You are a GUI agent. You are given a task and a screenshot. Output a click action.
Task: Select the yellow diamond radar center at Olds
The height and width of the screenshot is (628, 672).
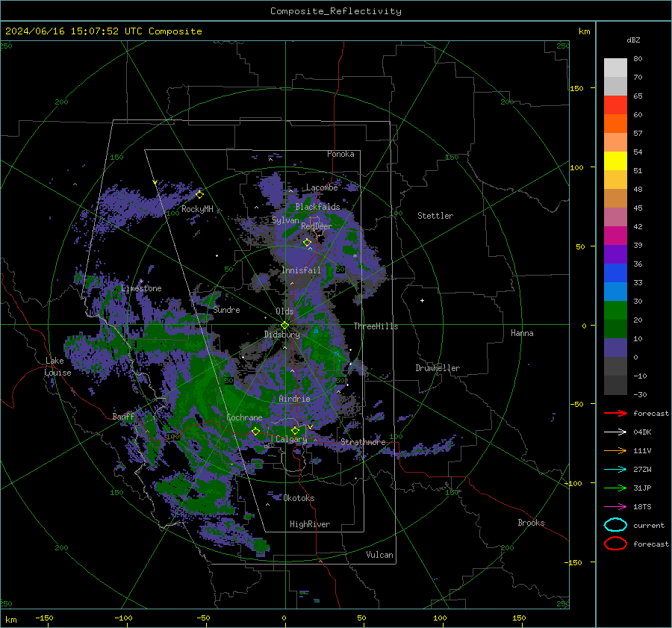click(284, 326)
